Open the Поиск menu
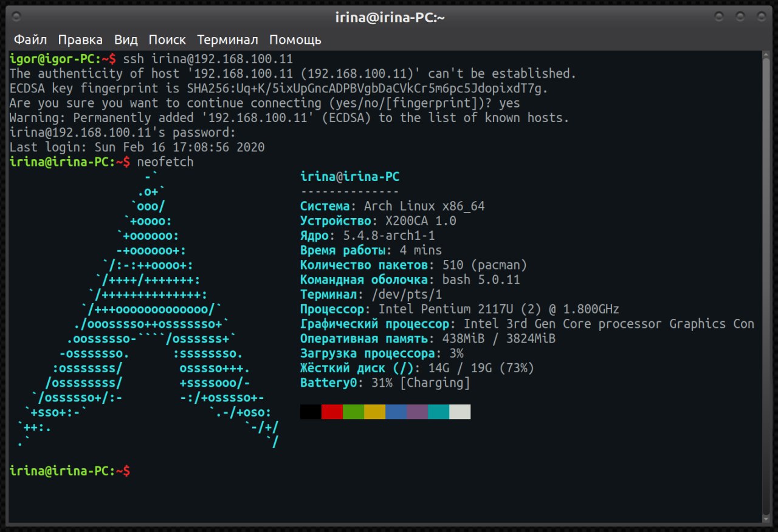778x532 pixels. [167, 40]
